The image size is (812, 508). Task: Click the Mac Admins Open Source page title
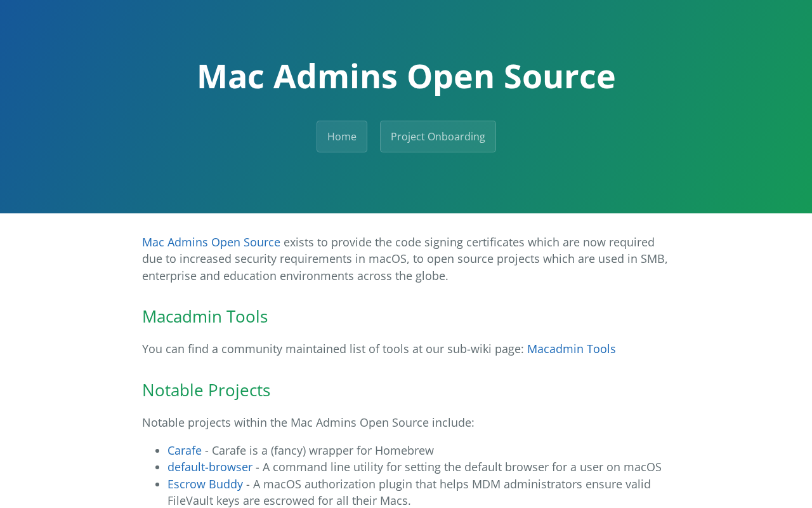(406, 76)
